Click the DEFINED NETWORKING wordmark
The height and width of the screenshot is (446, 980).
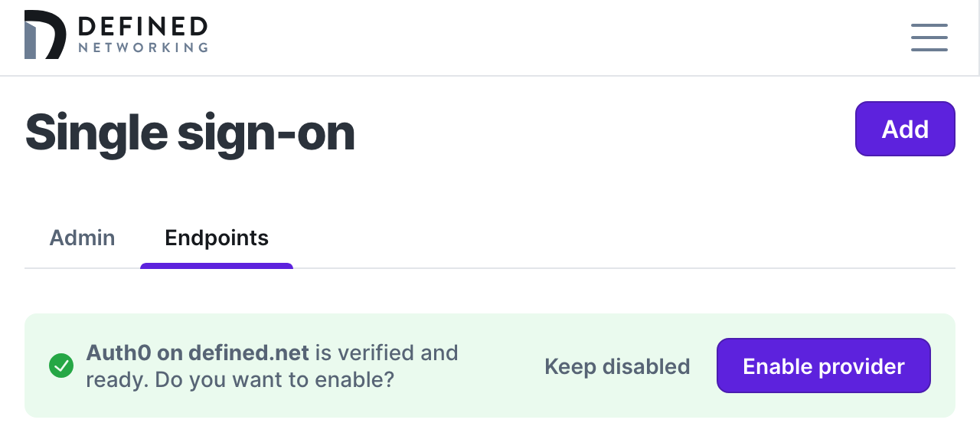tap(141, 34)
